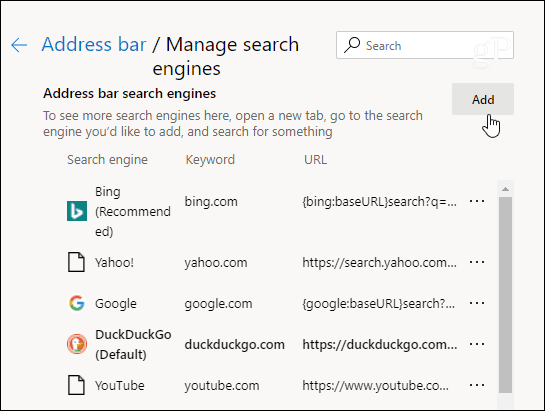This screenshot has width=545, height=411.
Task: Click the bing.com keyword
Action: tap(211, 202)
